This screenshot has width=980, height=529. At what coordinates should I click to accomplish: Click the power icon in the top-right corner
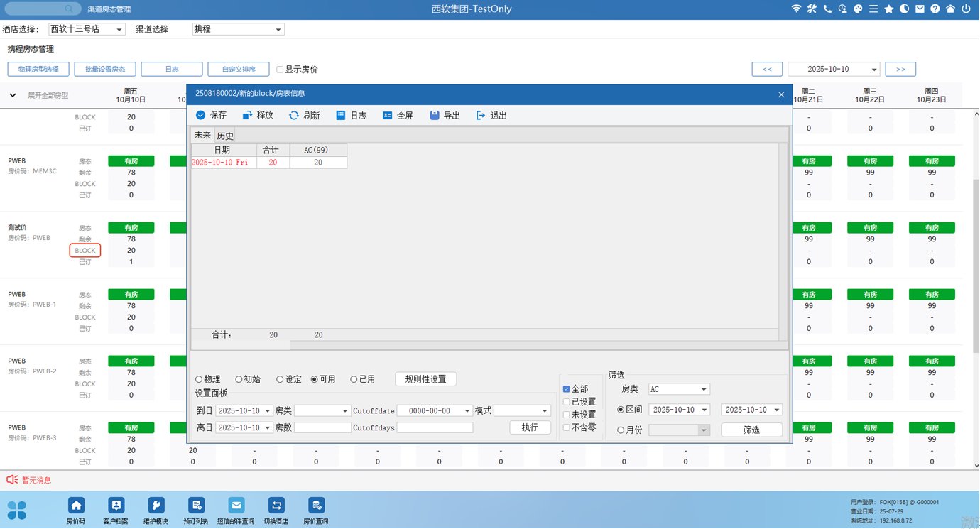pyautogui.click(x=966, y=9)
